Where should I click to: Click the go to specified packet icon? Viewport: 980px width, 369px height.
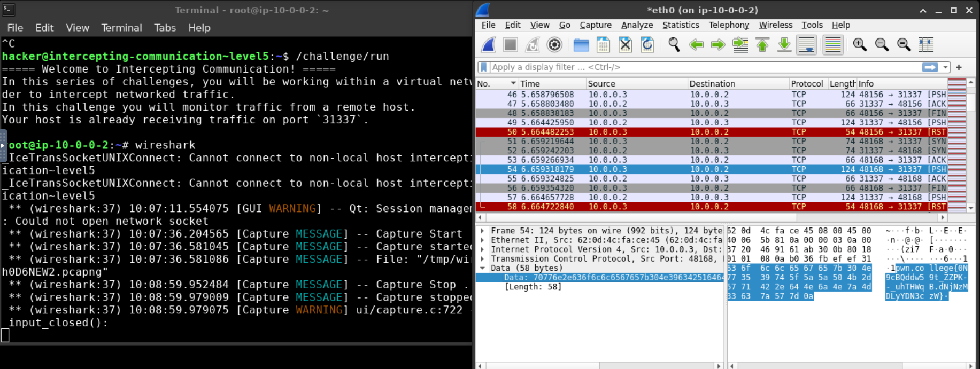point(740,45)
